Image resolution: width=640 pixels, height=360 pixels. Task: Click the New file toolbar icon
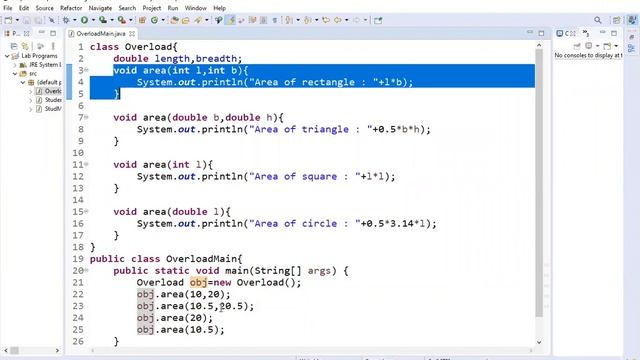9,20
